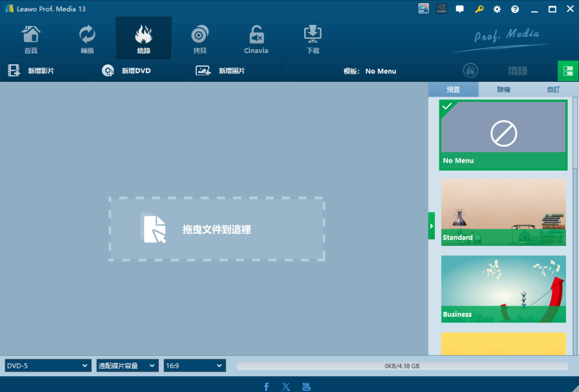Open the X (Twitter) link icon

pos(286,386)
